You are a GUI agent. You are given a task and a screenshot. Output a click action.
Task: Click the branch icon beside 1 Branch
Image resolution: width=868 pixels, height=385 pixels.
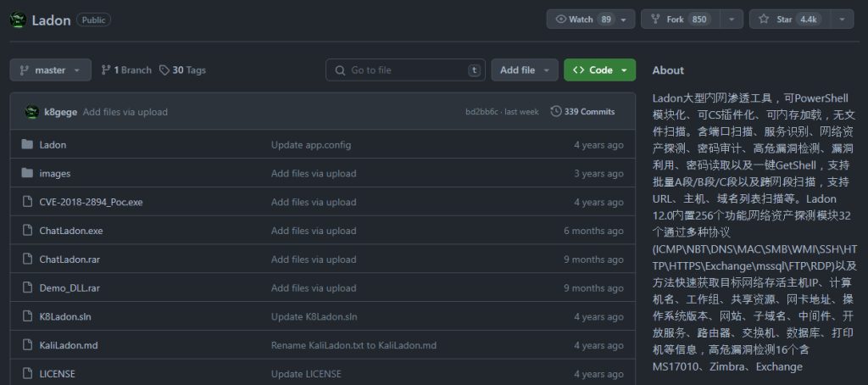click(x=106, y=70)
